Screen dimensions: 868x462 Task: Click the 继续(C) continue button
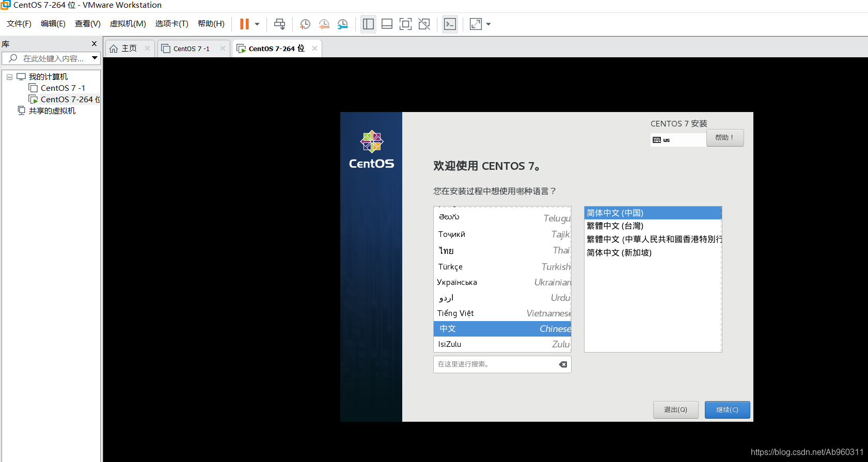(727, 410)
